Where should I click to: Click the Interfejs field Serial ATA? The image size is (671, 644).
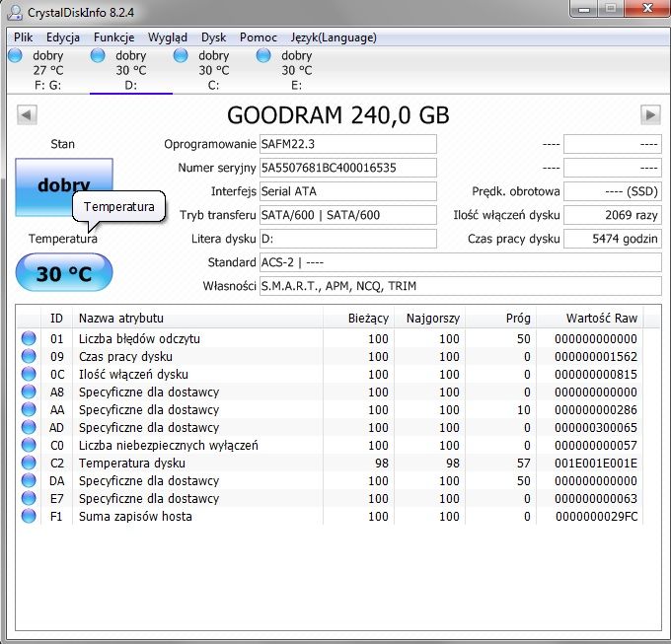tap(348, 191)
